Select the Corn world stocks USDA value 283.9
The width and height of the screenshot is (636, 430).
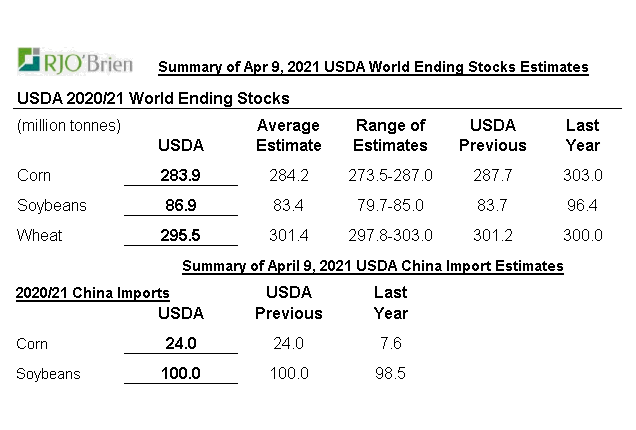180,175
